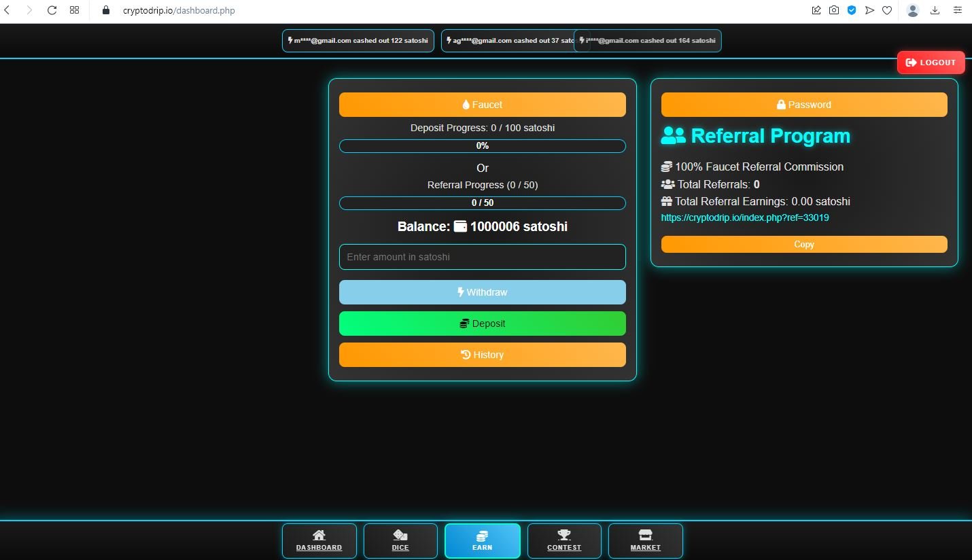Screen dimensions: 972x560
Task: Open the transaction History button
Action: (482, 355)
